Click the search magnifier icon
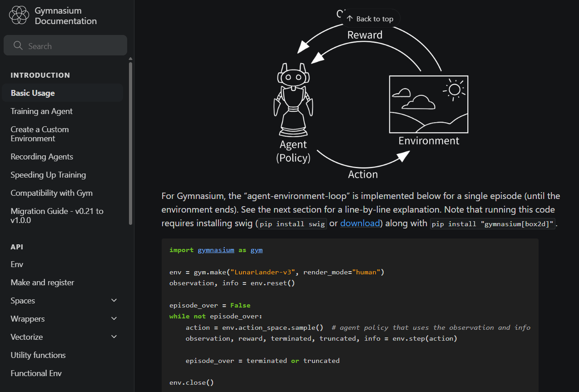This screenshot has width=579, height=392. 18,46
